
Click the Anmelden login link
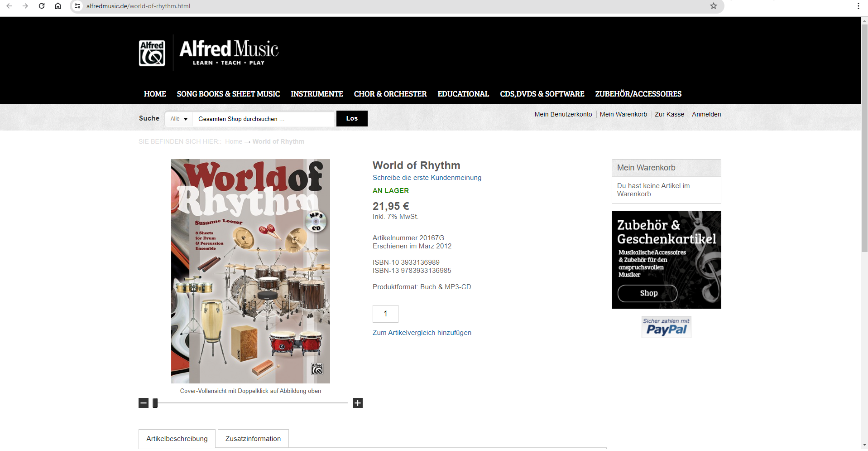click(706, 114)
